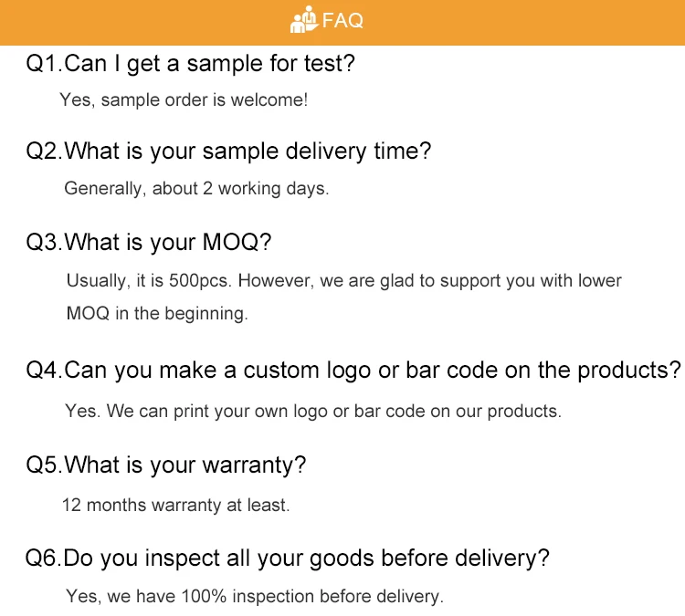Click the FAQ people icon in header

click(x=304, y=19)
